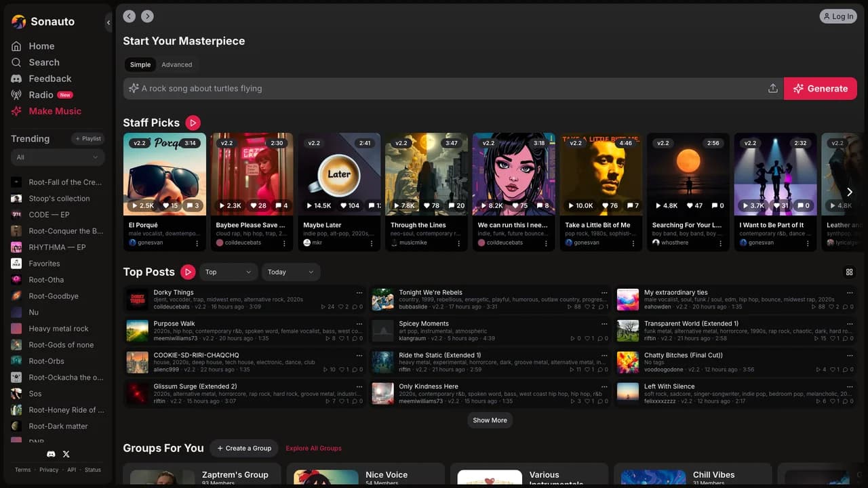Open 'Heavy metal rock' in Trending list
This screenshot has width=868, height=488.
click(58, 329)
